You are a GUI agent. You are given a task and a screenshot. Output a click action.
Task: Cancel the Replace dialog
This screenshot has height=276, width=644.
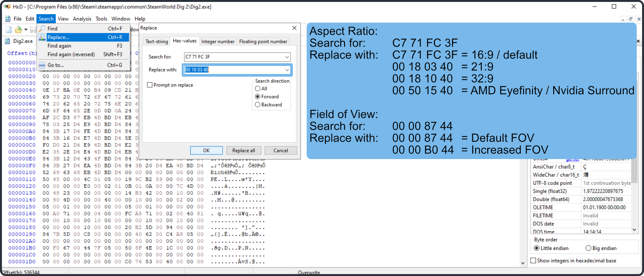click(281, 151)
